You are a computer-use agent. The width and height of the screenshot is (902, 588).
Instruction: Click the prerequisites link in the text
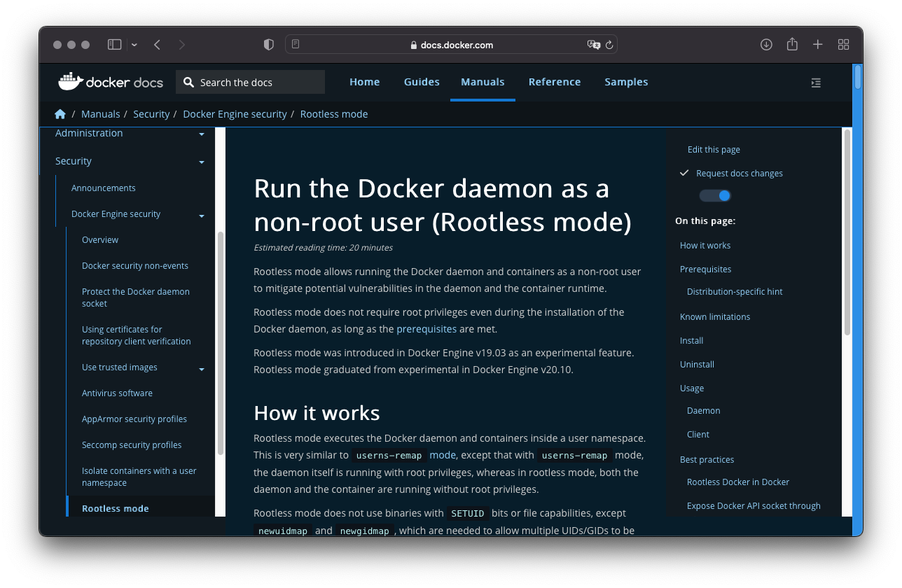[426, 328]
